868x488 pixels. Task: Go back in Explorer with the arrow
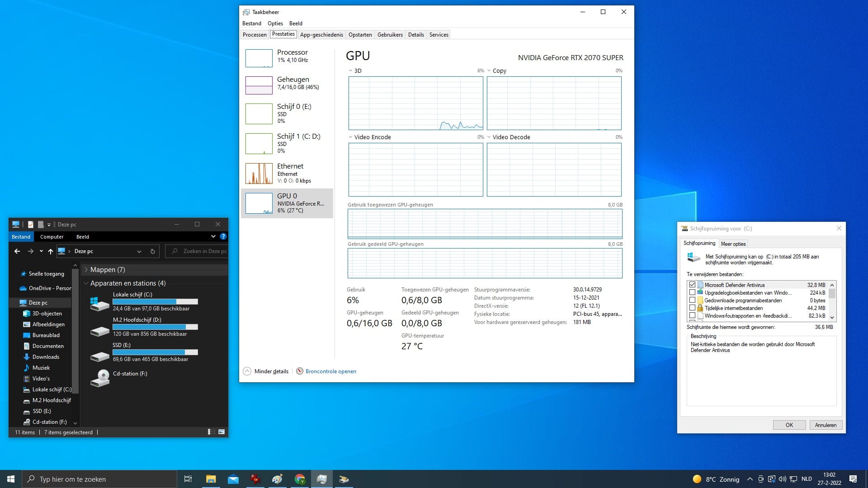[x=17, y=251]
